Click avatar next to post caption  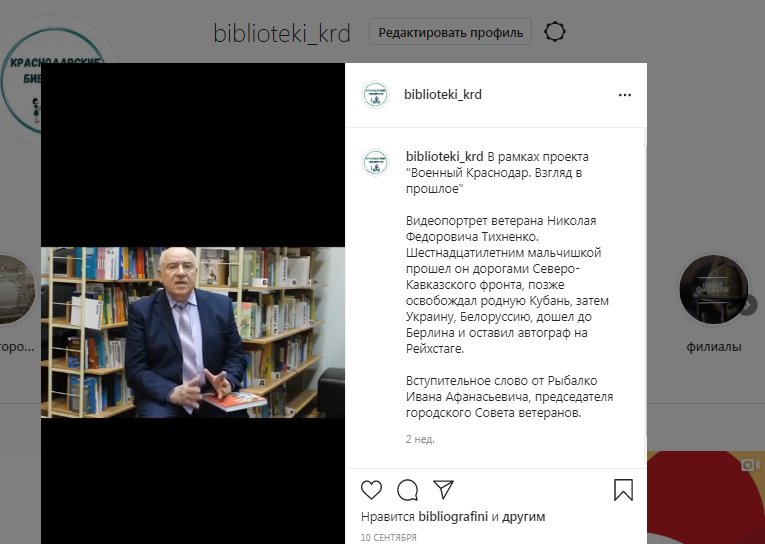[375, 162]
